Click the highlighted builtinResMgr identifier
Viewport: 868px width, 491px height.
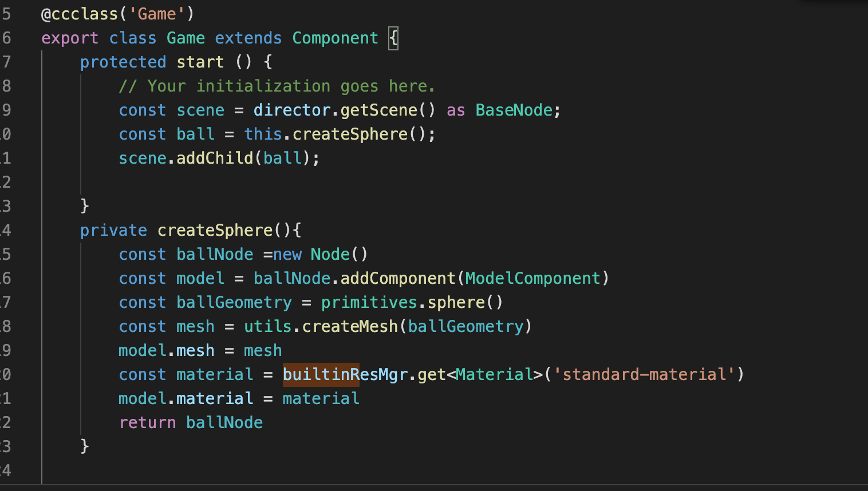345,374
